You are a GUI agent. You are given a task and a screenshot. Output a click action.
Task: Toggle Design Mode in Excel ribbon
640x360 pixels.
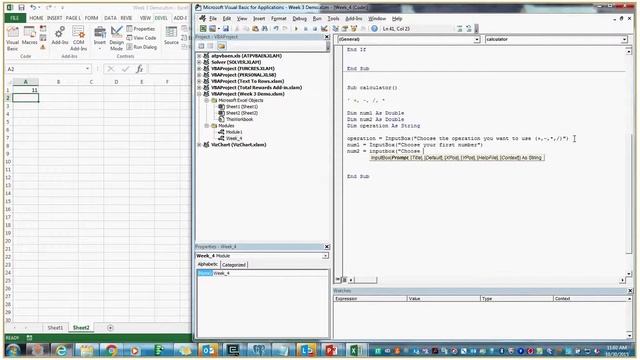(117, 38)
